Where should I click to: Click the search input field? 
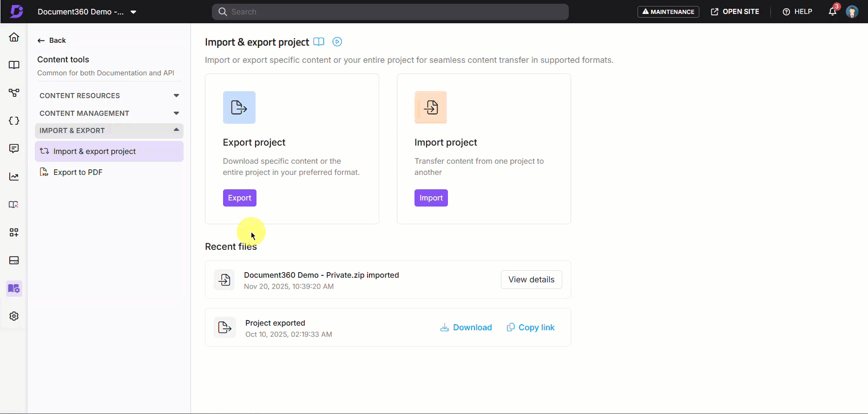click(x=390, y=12)
